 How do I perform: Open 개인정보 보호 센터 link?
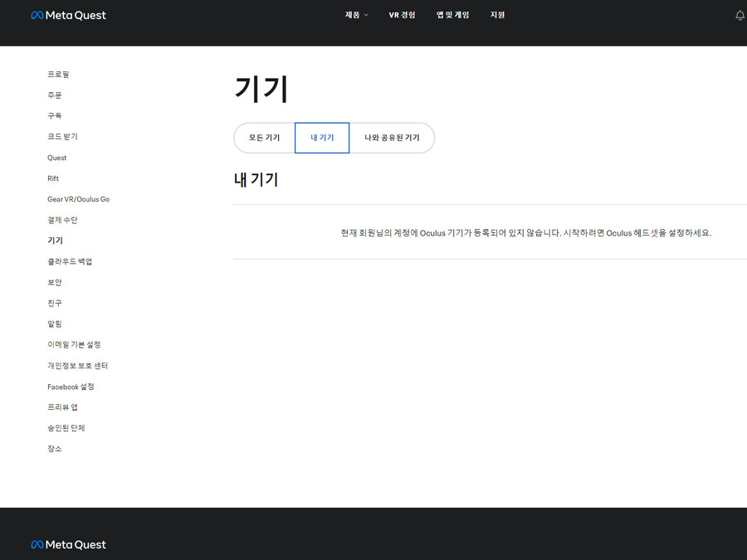pos(77,366)
